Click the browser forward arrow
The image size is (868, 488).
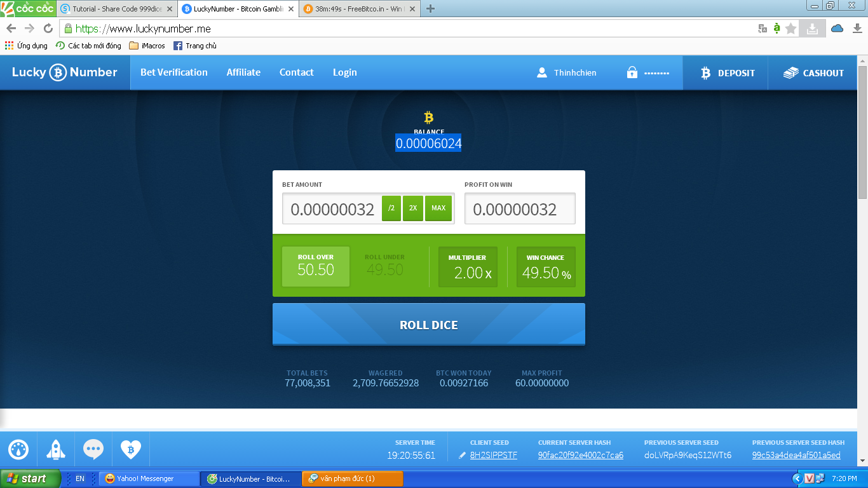(29, 29)
